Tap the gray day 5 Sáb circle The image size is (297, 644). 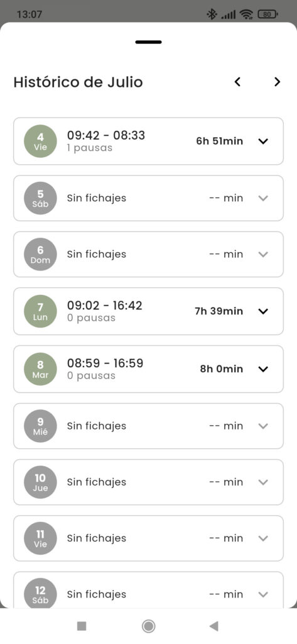coord(40,198)
